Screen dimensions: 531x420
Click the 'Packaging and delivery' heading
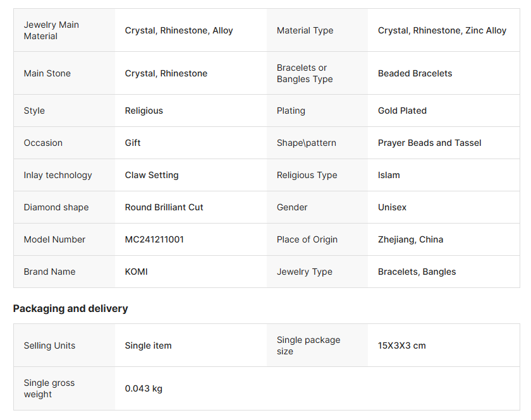(x=70, y=308)
